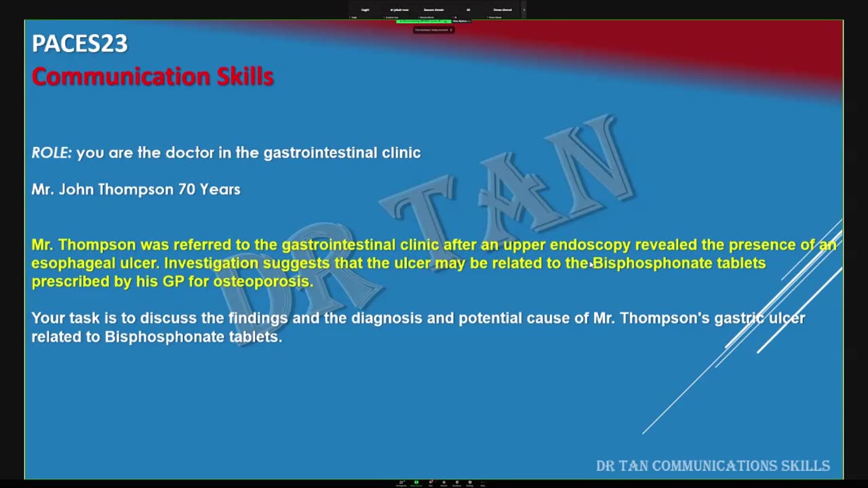
Task: Open the Participants panel in the meeting toolbar
Action: pos(401,483)
